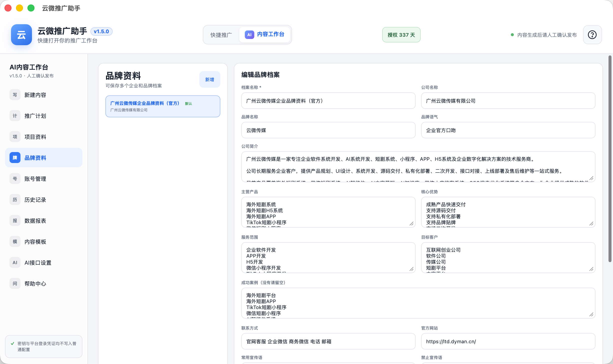Switch to the 快捷推广 tab
613x364 pixels.
(221, 35)
